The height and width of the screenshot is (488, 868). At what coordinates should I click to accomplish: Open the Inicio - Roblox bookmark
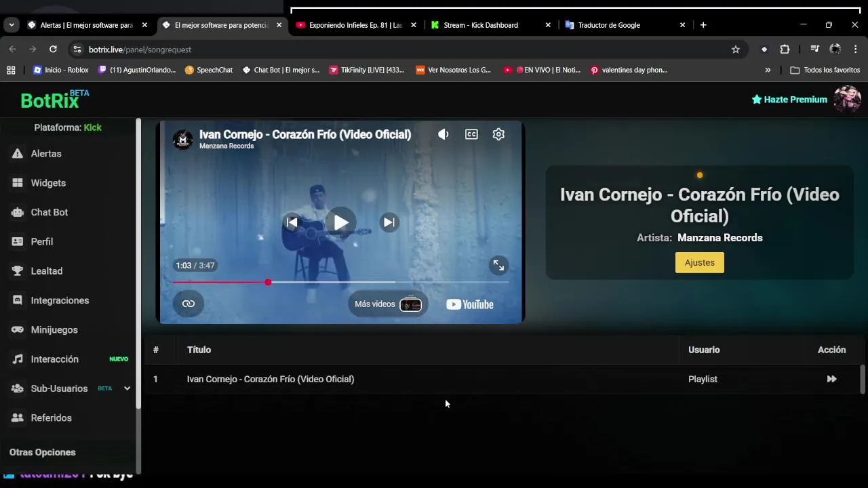(x=60, y=70)
